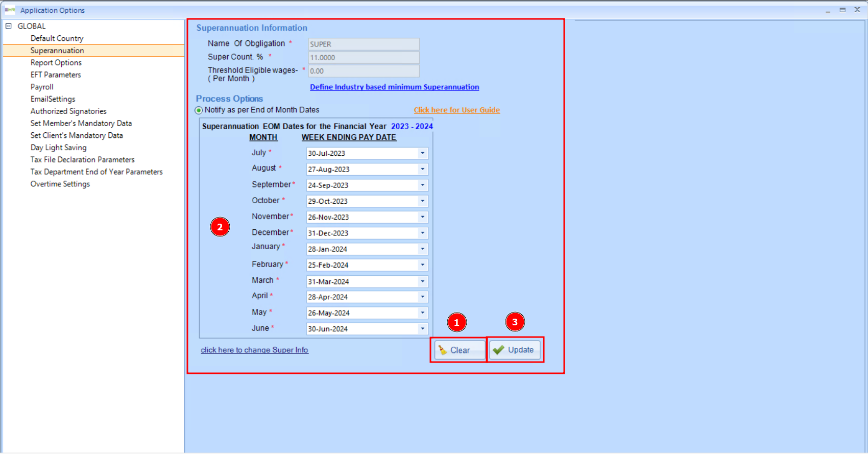
Task: Click the Super Count % field
Action: [363, 58]
